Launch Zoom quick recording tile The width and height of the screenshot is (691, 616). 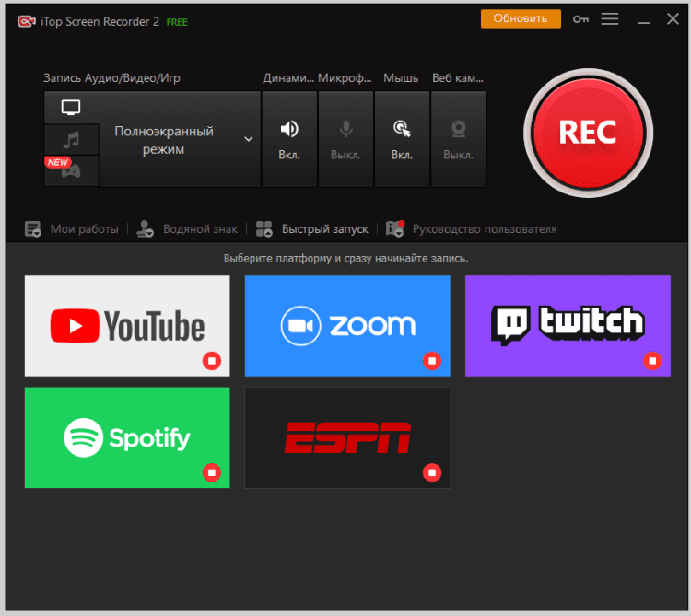point(347,326)
